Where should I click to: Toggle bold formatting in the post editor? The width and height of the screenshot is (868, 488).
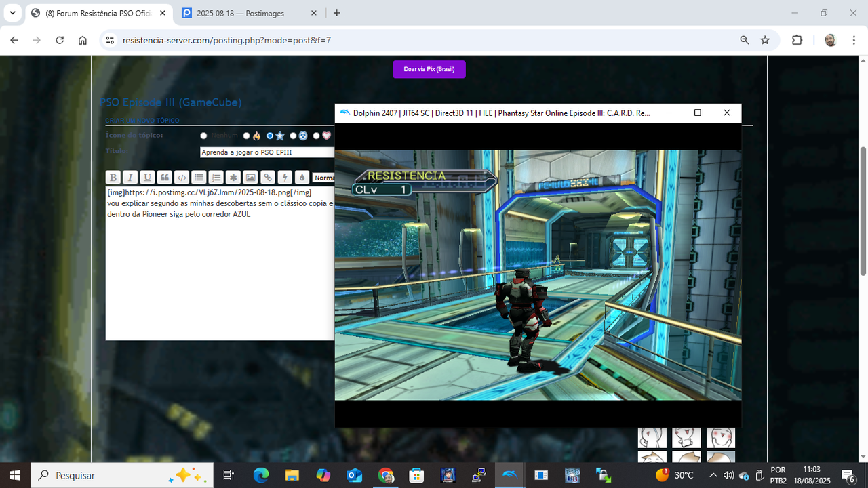(x=113, y=178)
